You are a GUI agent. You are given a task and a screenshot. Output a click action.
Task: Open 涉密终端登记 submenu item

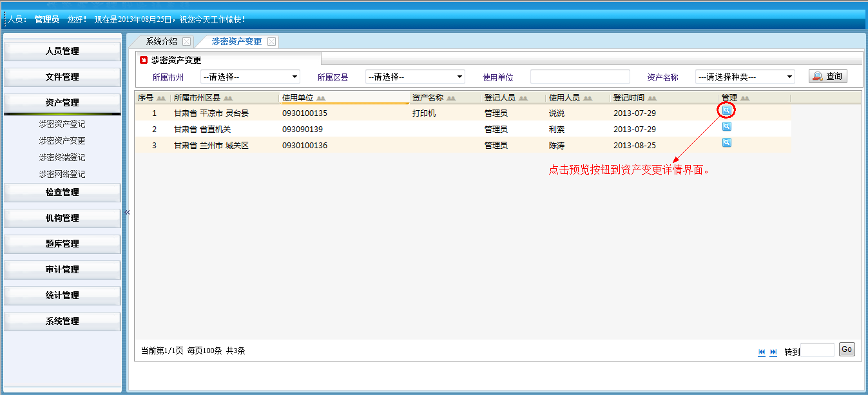tap(62, 157)
